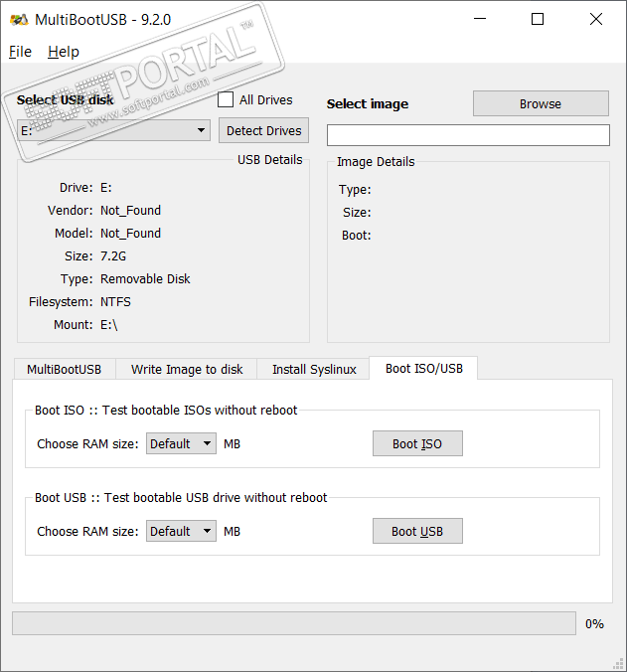Switch to the MultiBootUSB tab
The image size is (627, 672).
point(65,369)
